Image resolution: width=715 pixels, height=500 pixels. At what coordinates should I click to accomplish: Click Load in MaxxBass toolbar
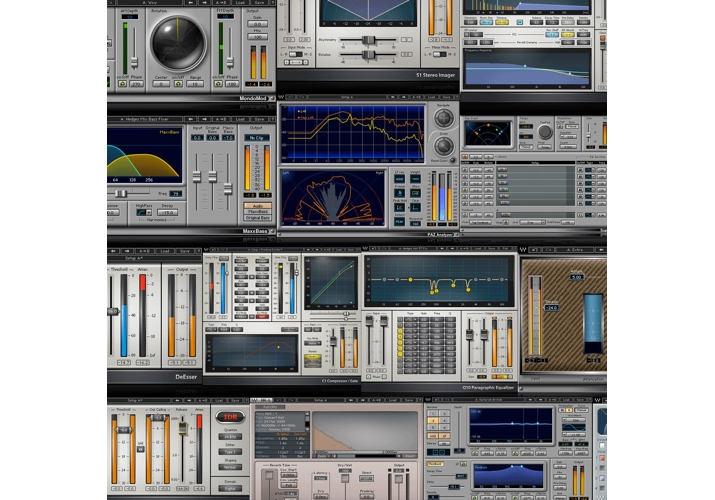point(240,119)
